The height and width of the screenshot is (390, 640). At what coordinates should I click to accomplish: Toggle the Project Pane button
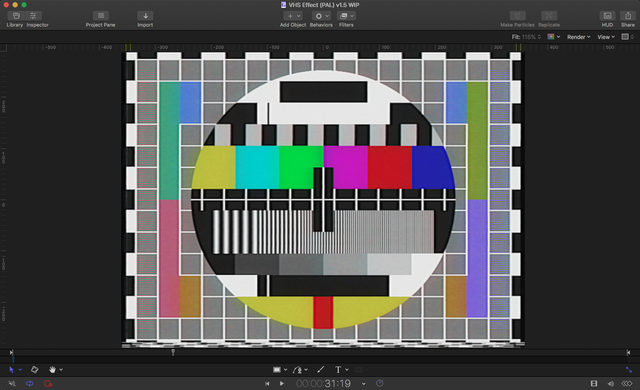[x=100, y=16]
